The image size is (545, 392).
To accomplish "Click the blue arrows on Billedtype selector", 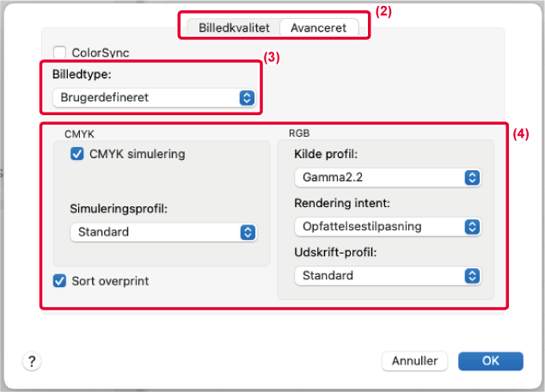I will (248, 98).
